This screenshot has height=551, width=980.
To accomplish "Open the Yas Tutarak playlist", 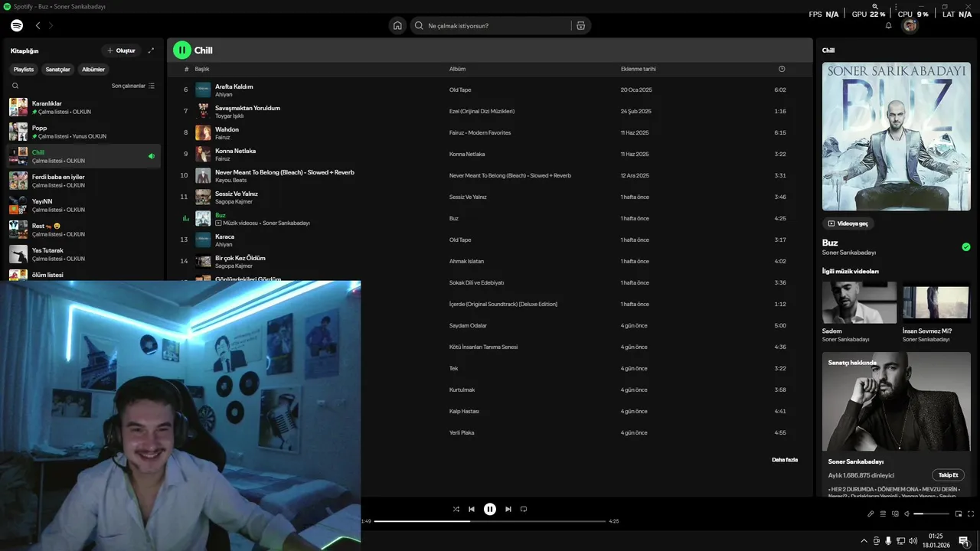I will point(84,254).
